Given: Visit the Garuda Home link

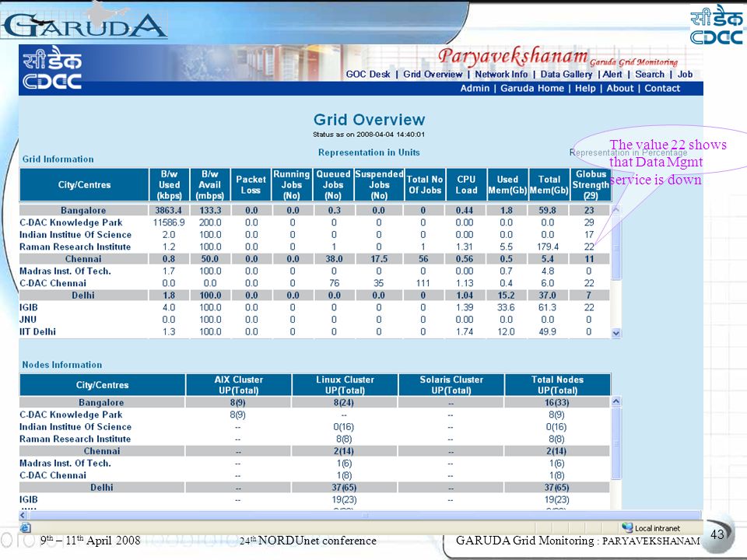Looking at the screenshot, I should (532, 88).
